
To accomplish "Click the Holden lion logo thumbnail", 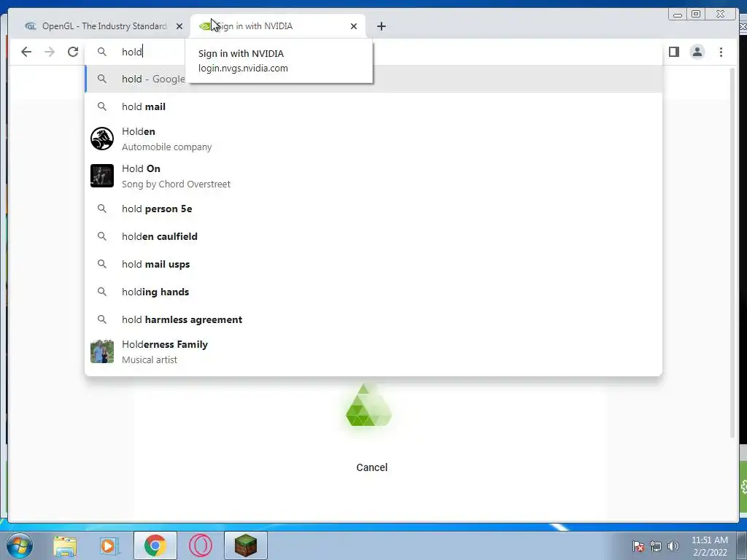I will tap(102, 139).
